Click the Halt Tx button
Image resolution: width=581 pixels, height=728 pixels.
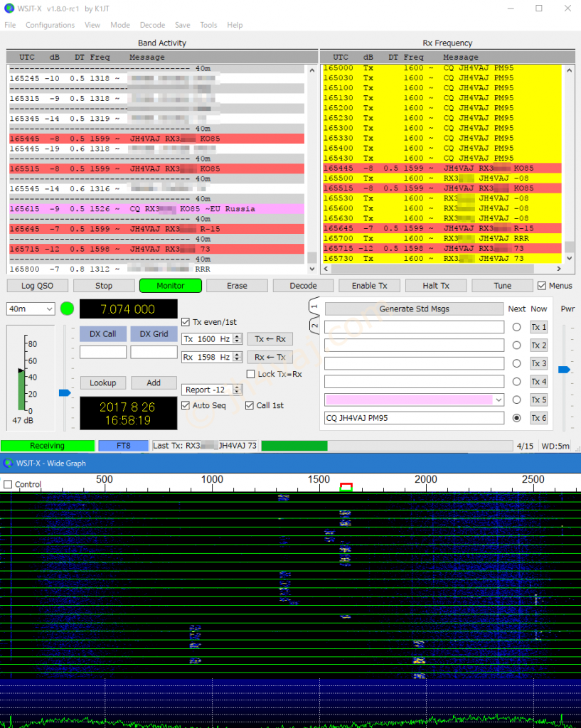[x=436, y=286]
